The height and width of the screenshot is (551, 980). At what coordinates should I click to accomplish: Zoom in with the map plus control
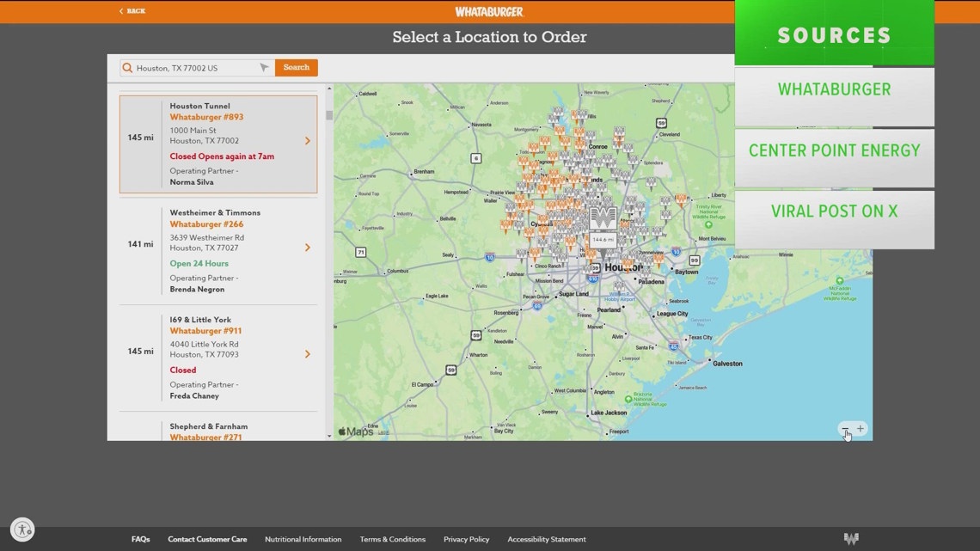(859, 428)
